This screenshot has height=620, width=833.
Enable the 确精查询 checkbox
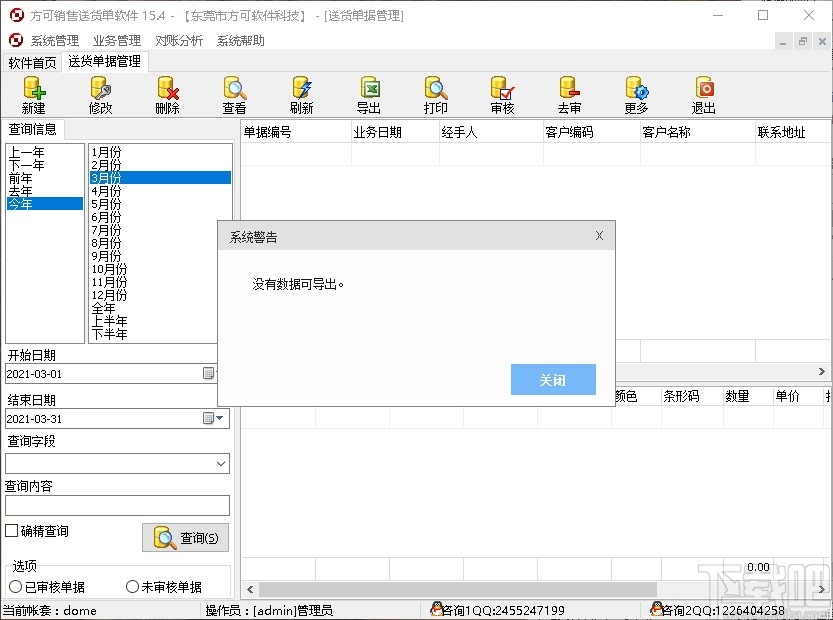[11, 531]
